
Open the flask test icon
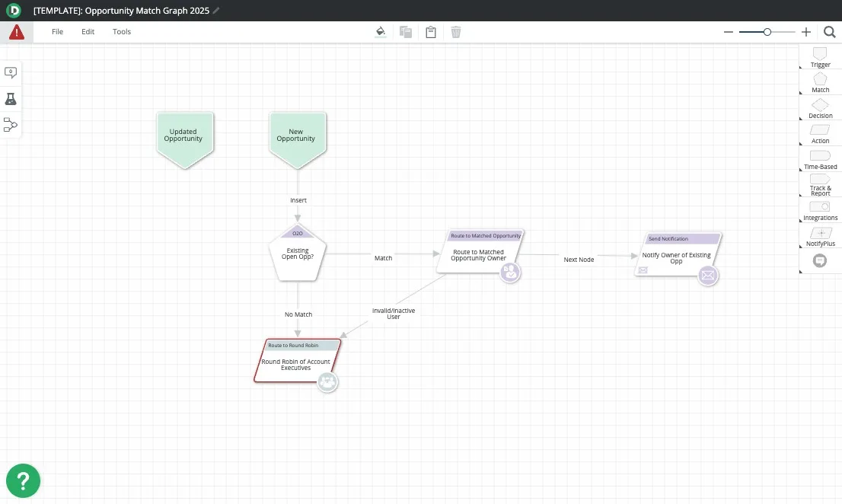point(11,99)
